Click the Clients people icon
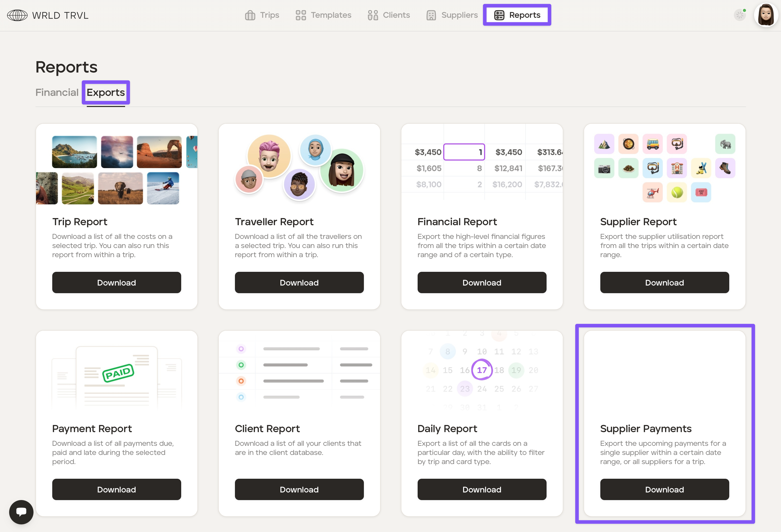The height and width of the screenshot is (532, 781). click(x=373, y=15)
